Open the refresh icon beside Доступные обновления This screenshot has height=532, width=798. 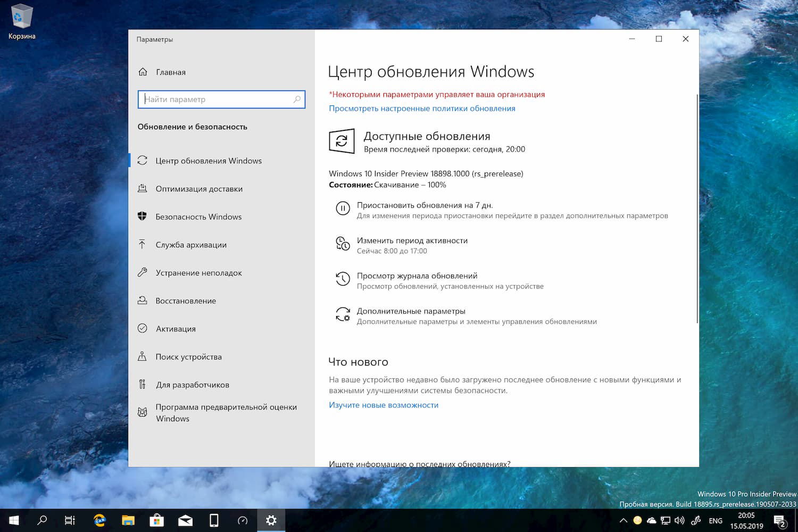click(x=342, y=141)
